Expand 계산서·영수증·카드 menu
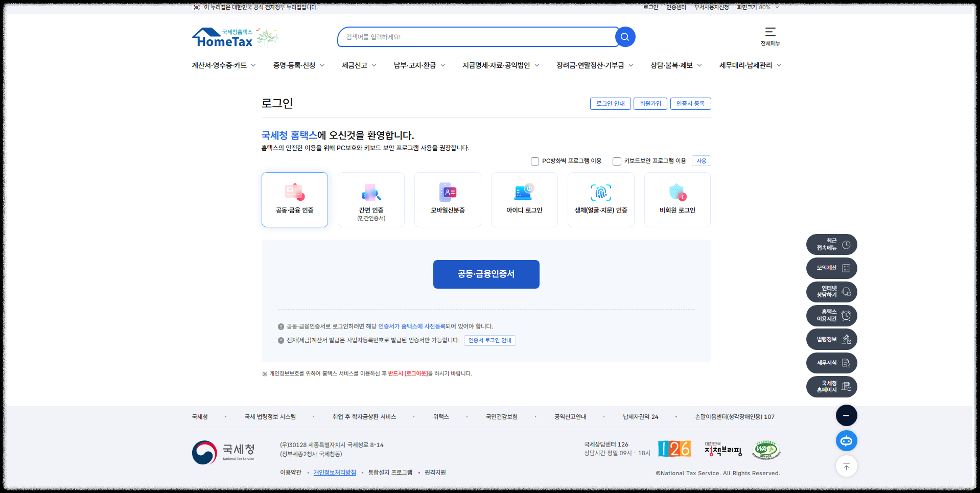 224,65
